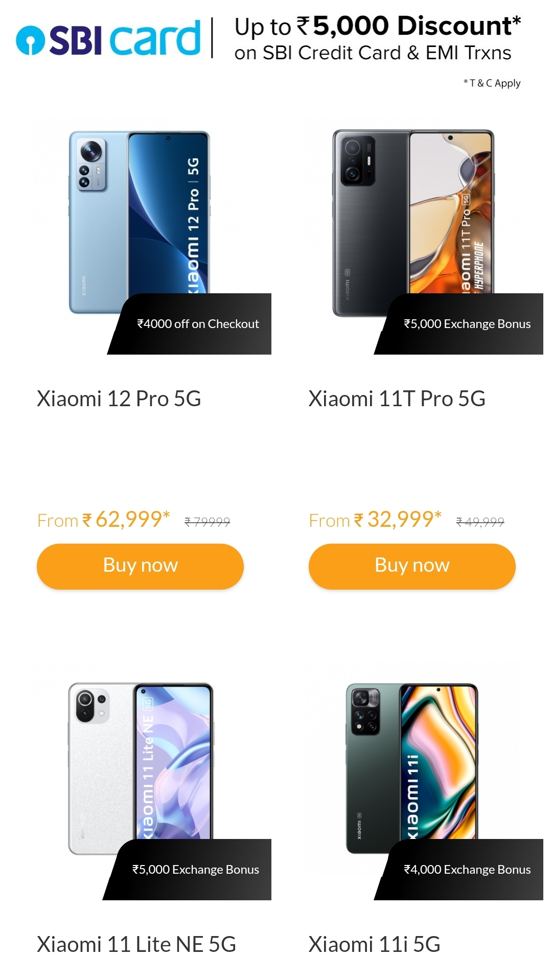Open the green Xiaomi 11i phone image
Image resolution: width=552 pixels, height=980 pixels.
412,768
